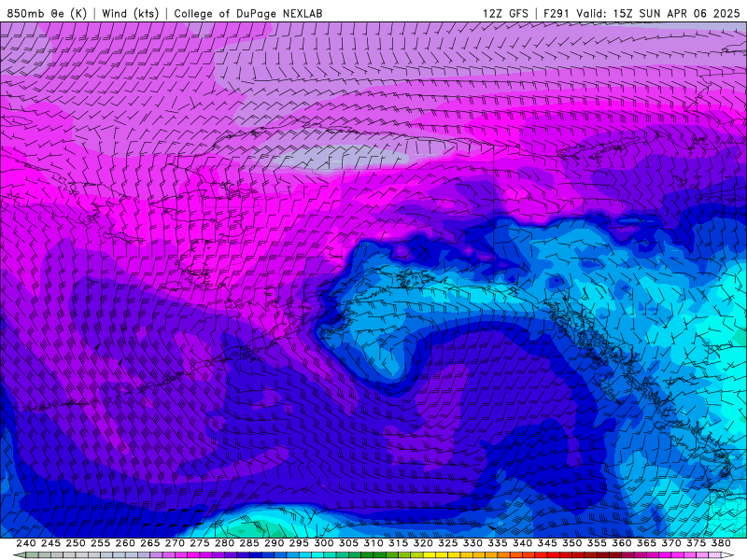Click the 275 value on the legend
This screenshot has width=747, height=560.
click(x=200, y=543)
